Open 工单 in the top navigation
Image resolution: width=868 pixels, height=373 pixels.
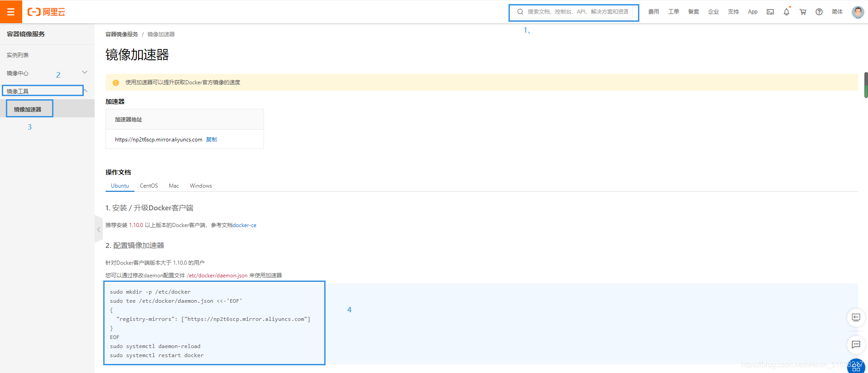673,12
